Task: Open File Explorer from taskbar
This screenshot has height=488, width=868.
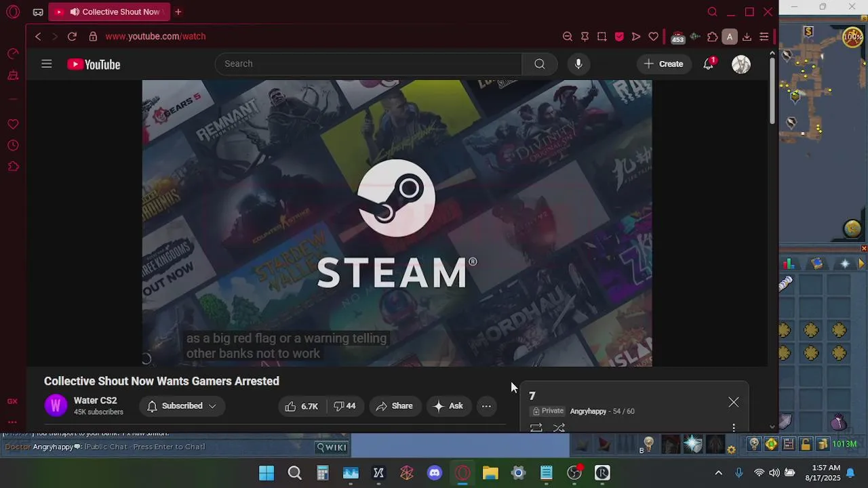Action: (x=490, y=473)
